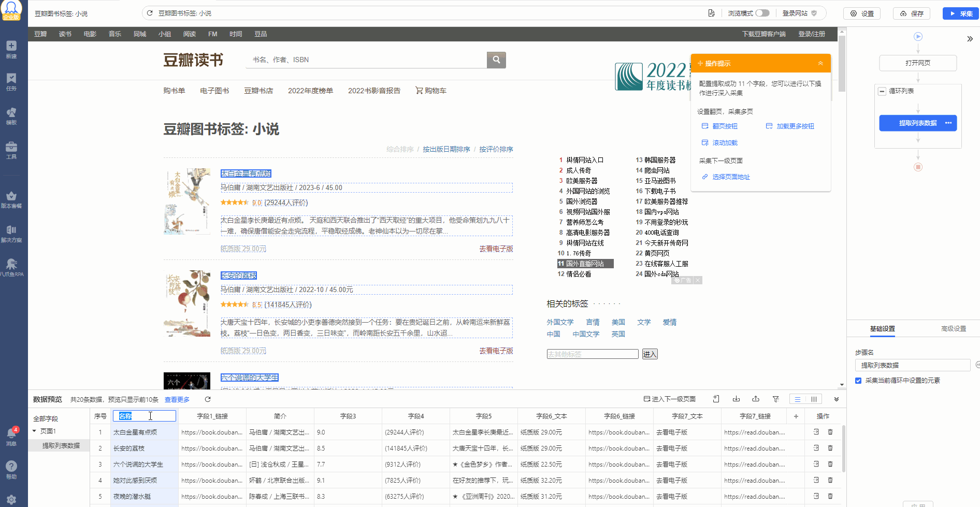Switch to the 基础设置 tab
Image resolution: width=980 pixels, height=507 pixels.
coord(882,328)
